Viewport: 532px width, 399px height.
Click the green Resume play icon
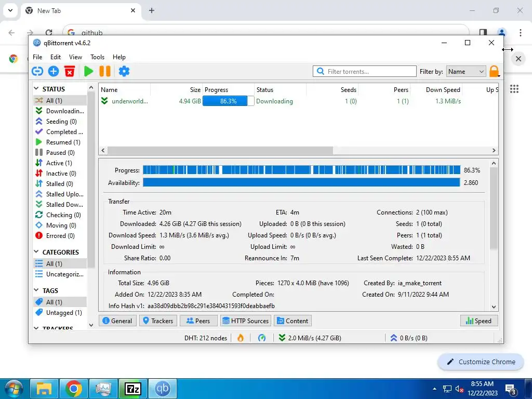pos(88,71)
